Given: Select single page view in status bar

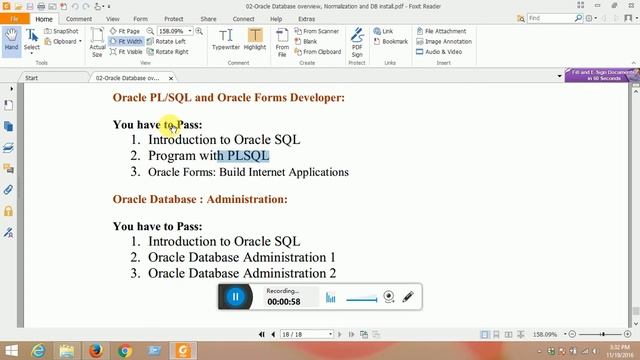Looking at the screenshot, I should [x=484, y=334].
